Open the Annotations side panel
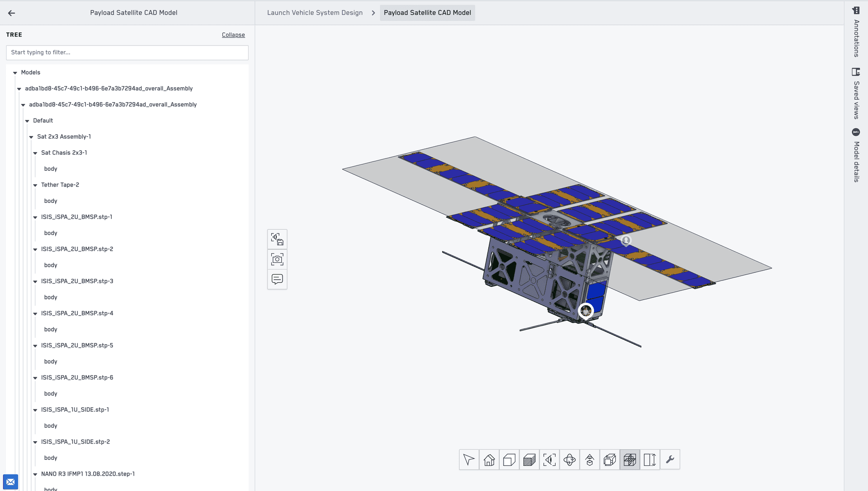This screenshot has width=868, height=491. 856,32
